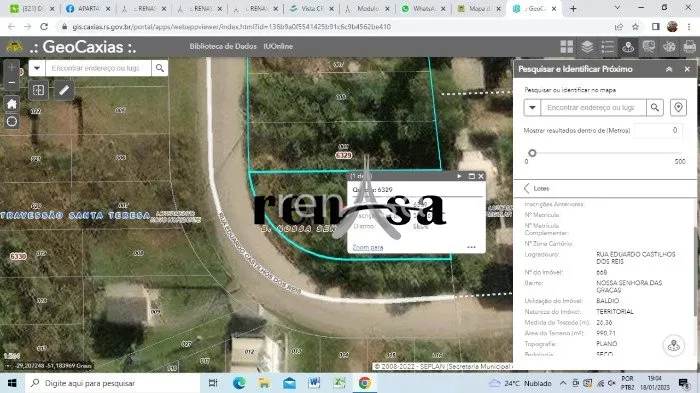700x393 pixels.
Task: Collapse the Pesquisar e Identificar Próximo panel
Action: click(669, 69)
